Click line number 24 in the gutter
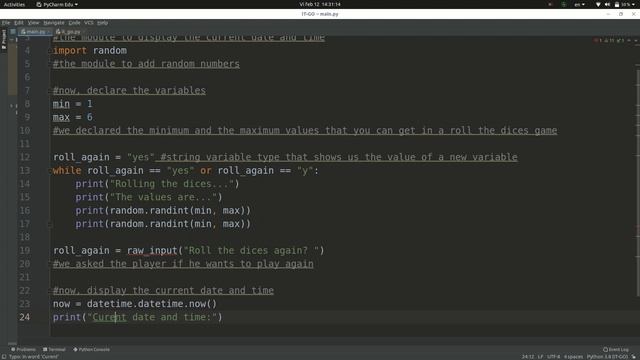640x360 pixels. (24, 317)
